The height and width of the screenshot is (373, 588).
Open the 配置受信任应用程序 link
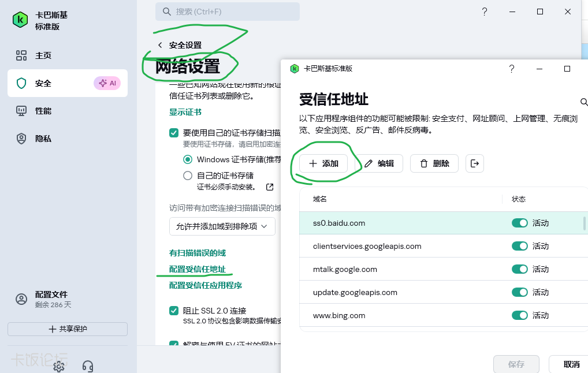pos(206,285)
